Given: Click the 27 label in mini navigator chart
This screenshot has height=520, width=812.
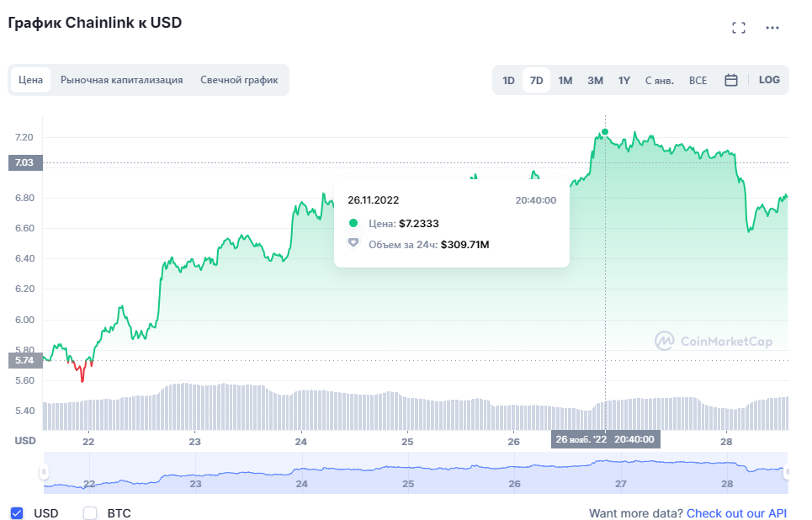Looking at the screenshot, I should [x=621, y=484].
